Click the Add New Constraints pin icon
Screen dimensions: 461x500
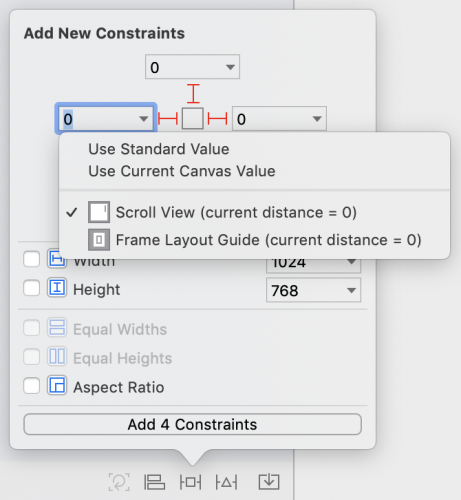pyautogui.click(x=190, y=482)
